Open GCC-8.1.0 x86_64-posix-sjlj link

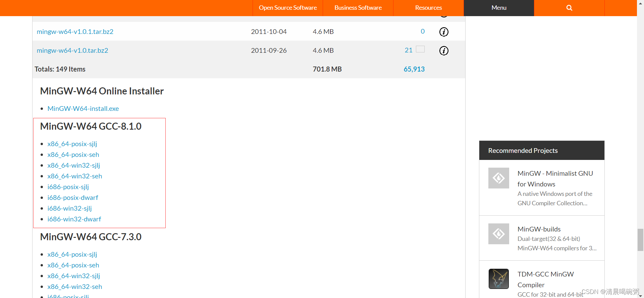[72, 144]
